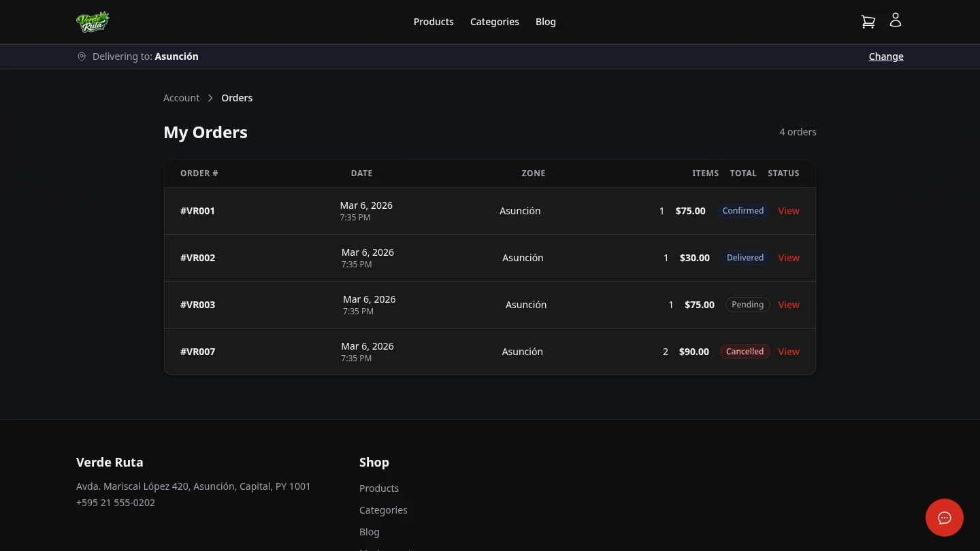View details of order #VR002
Image resolution: width=980 pixels, height=551 pixels.
click(788, 257)
